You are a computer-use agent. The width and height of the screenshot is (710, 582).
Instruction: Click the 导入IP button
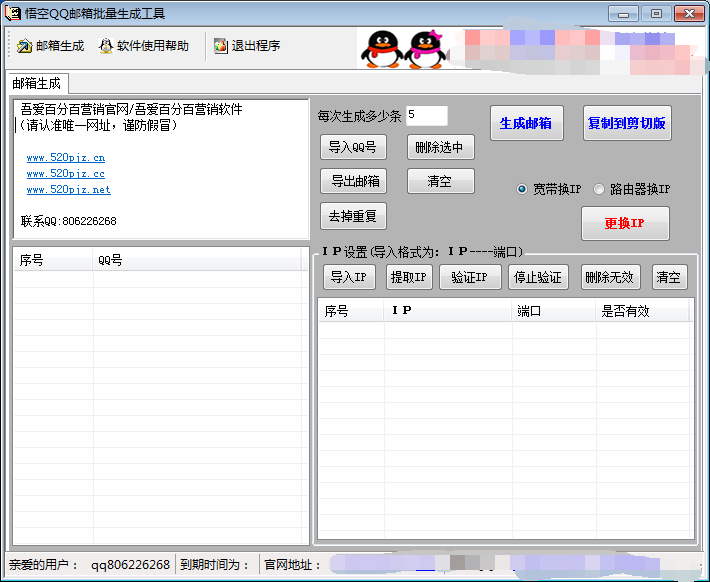point(349,277)
